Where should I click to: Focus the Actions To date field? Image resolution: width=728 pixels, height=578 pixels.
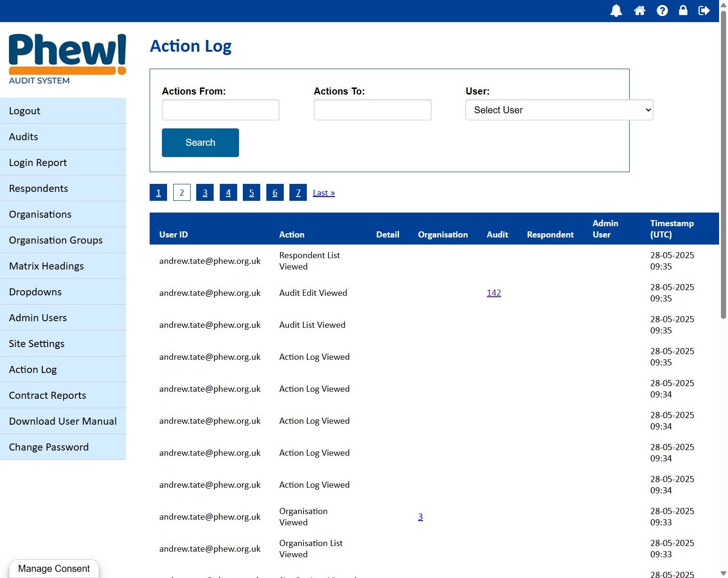tap(372, 110)
